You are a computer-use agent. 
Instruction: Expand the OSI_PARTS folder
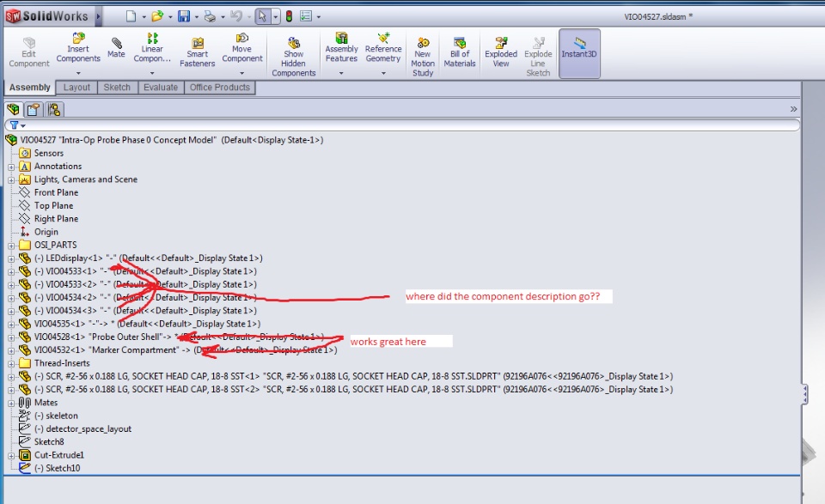pyautogui.click(x=11, y=246)
